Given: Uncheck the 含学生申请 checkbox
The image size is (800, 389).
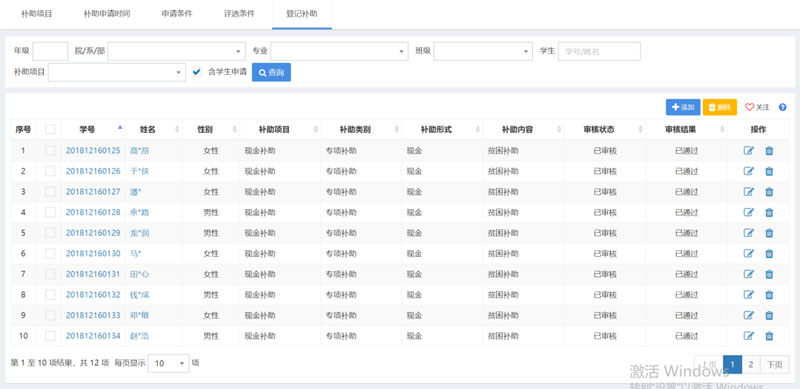Looking at the screenshot, I should [x=196, y=72].
